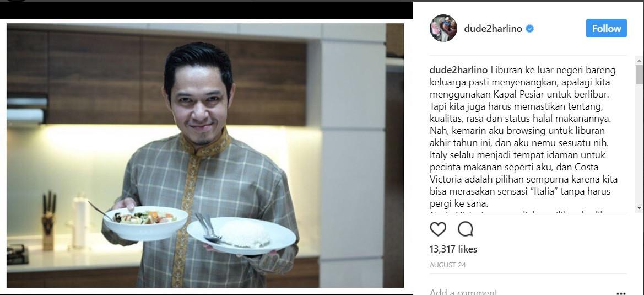Like the post with the heart icon
This screenshot has height=295, width=644.
click(x=438, y=229)
